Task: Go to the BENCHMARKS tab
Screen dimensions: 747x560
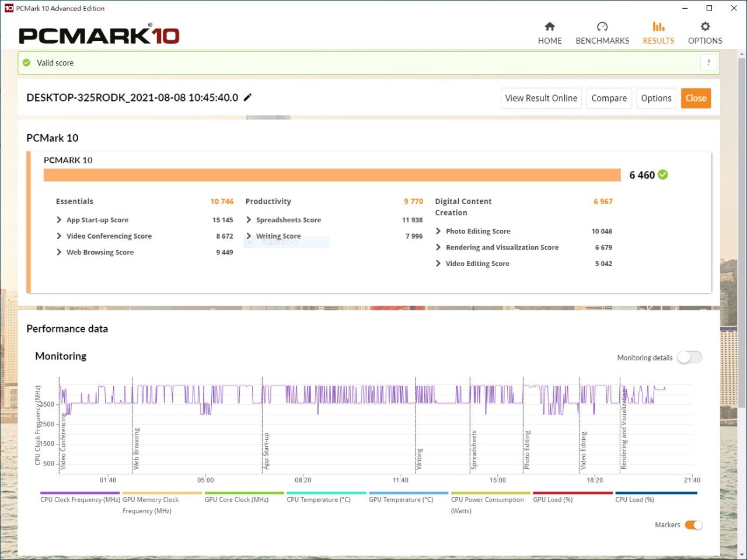Action: (x=602, y=33)
